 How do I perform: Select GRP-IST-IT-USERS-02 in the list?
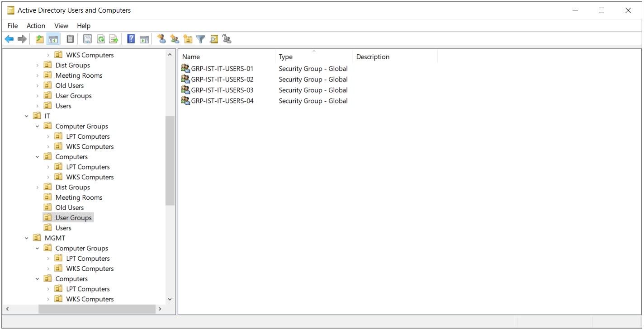222,80
